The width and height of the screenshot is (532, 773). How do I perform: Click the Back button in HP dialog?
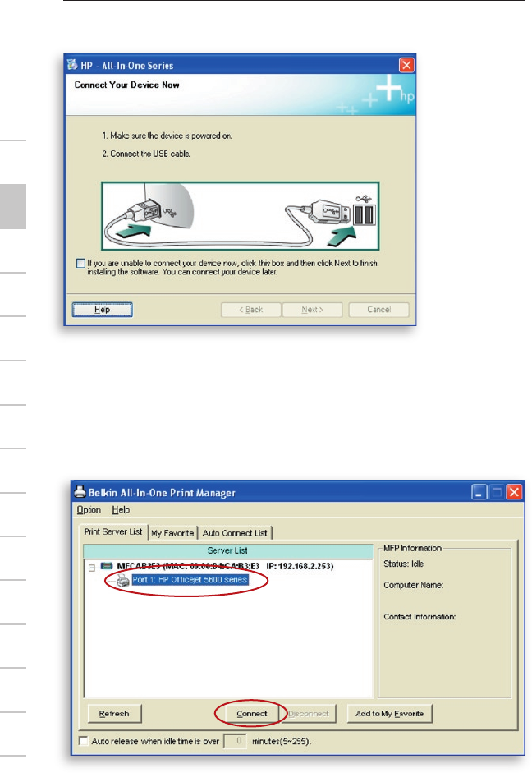250,310
